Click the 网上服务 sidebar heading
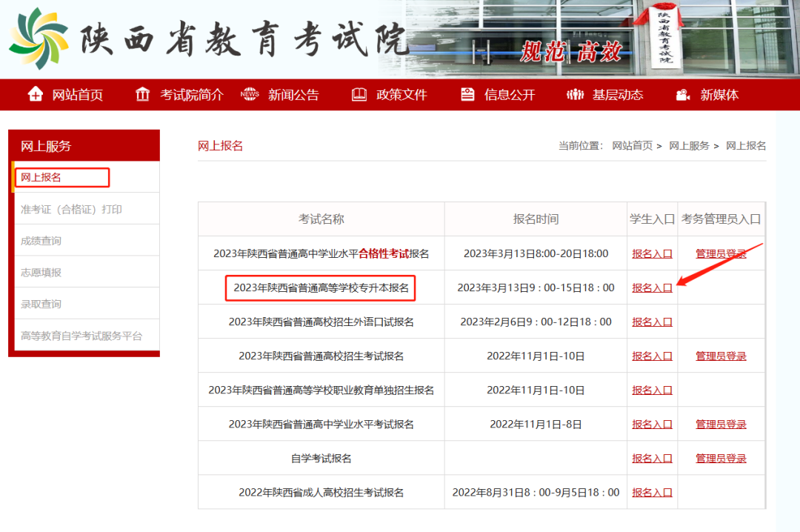 click(x=46, y=147)
